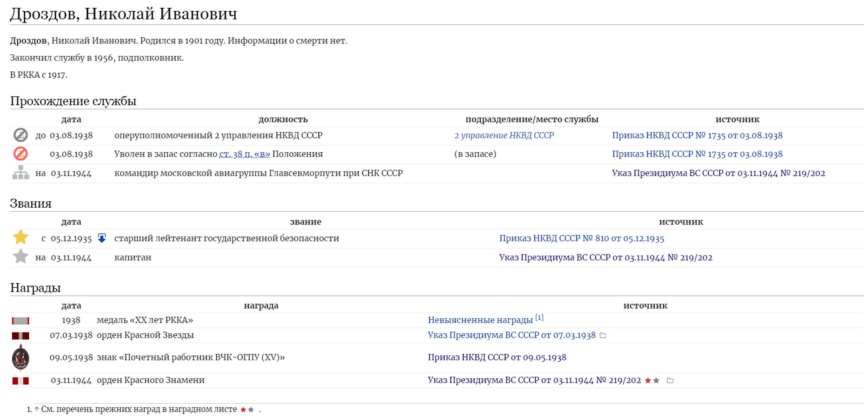The height and width of the screenshot is (417, 868).
Task: Click the ст. 38 п. «в» abbreviation link
Action: point(244,154)
